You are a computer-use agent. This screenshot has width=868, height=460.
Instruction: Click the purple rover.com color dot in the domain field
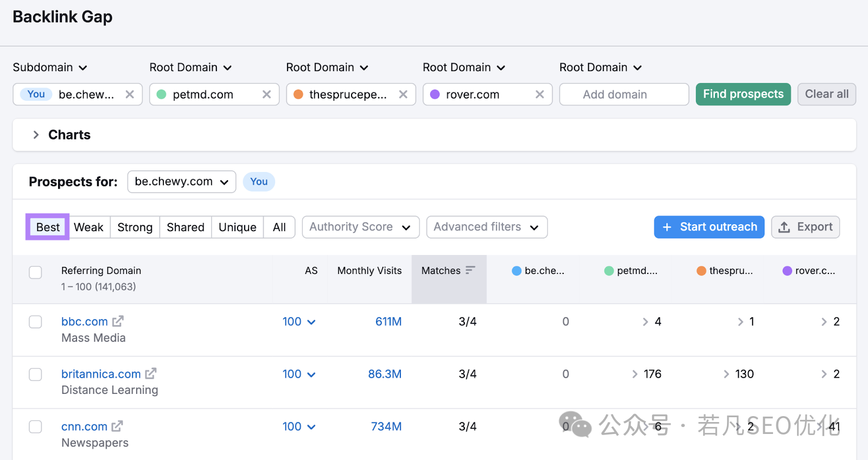[435, 94]
